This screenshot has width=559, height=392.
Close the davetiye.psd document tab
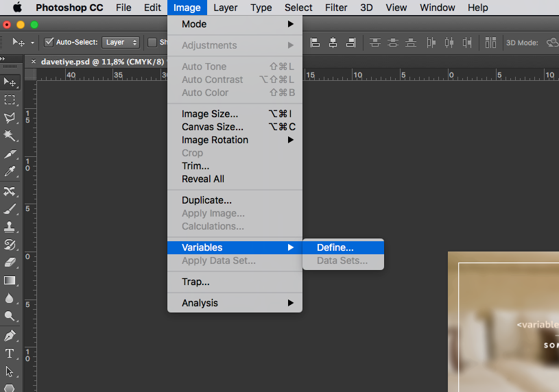(34, 61)
